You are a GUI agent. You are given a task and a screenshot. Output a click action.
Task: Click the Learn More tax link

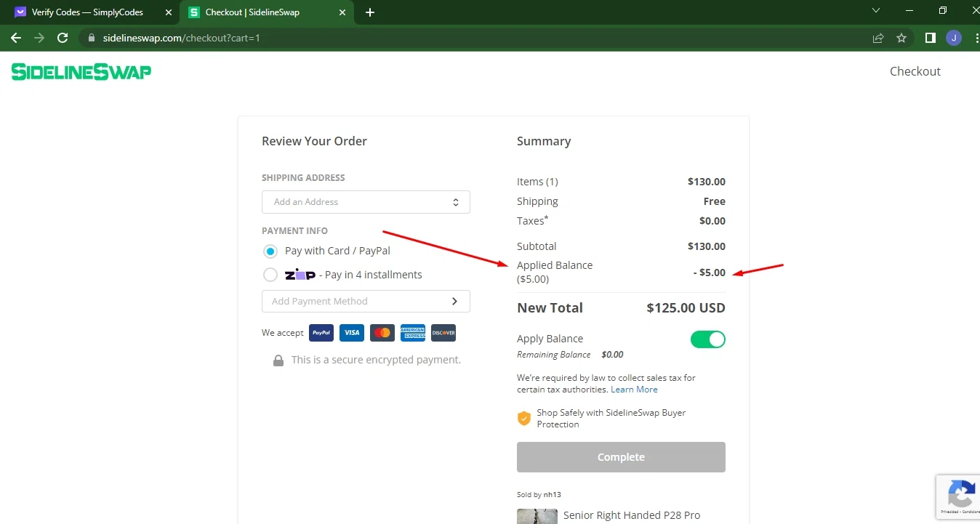tap(634, 390)
